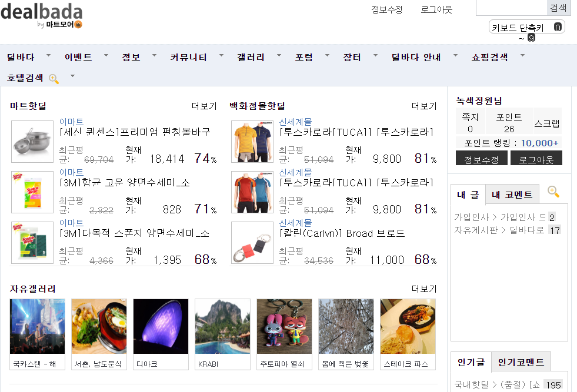Open the 주토피아 열쇠 gallery thumbnail
The height and width of the screenshot is (392, 577).
pos(284,327)
